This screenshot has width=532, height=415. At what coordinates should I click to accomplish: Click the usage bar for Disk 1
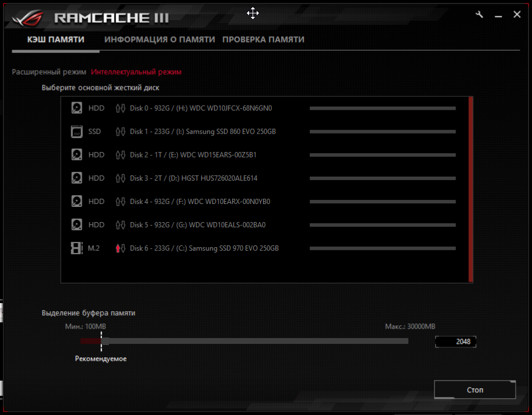click(383, 132)
